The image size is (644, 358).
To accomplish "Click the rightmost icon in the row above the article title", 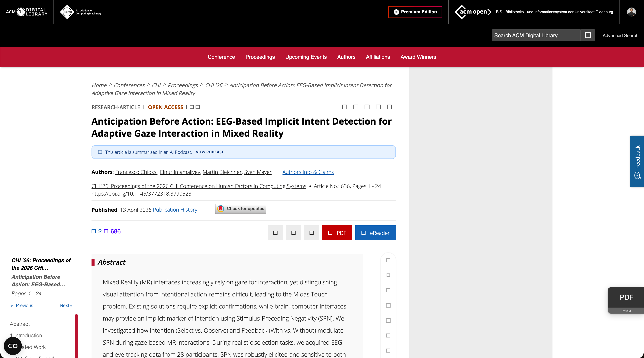I will [x=389, y=107].
